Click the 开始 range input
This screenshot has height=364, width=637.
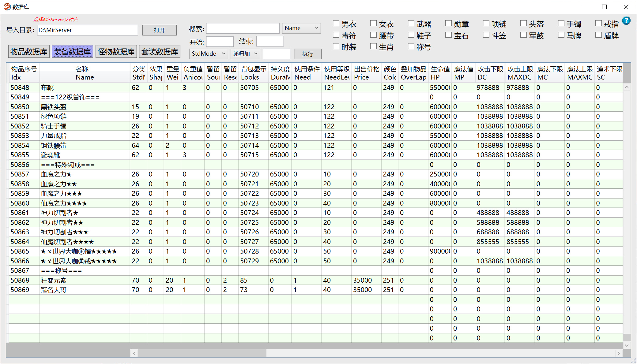[x=220, y=41]
